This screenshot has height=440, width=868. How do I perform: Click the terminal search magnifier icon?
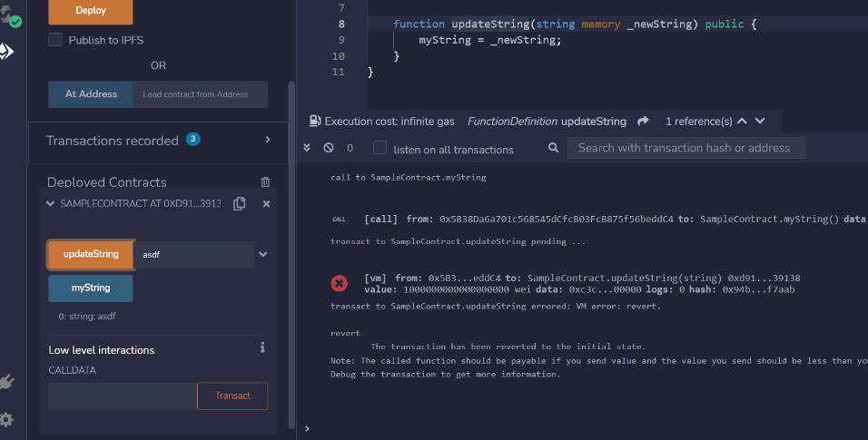click(553, 148)
